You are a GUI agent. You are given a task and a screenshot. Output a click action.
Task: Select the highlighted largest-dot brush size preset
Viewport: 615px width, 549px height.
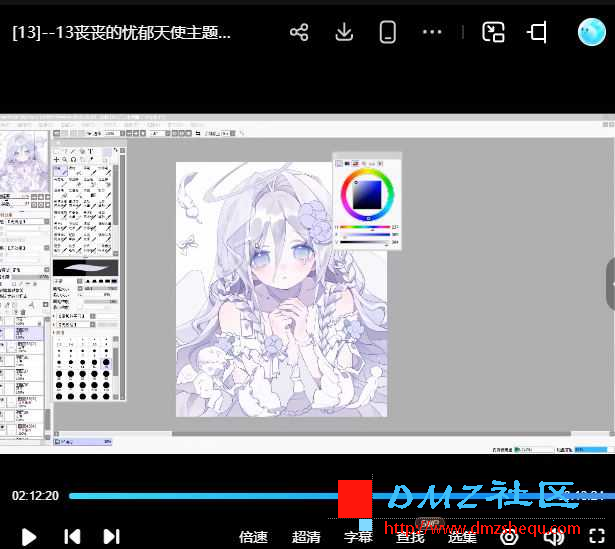(106, 362)
